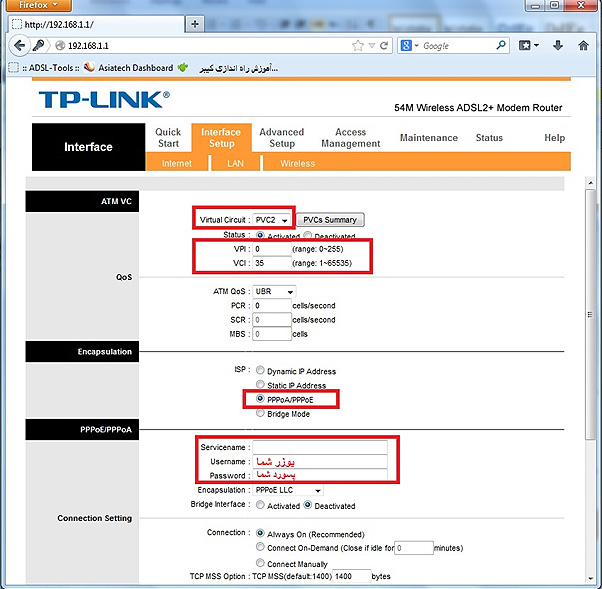Select the Interface Setup tab
The height and width of the screenshot is (589, 602).
pos(221,137)
